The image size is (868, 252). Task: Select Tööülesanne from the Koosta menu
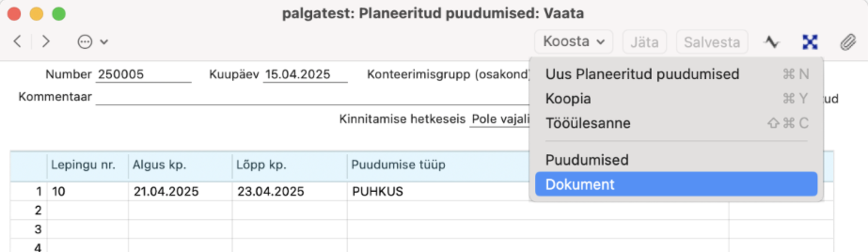pos(588,123)
